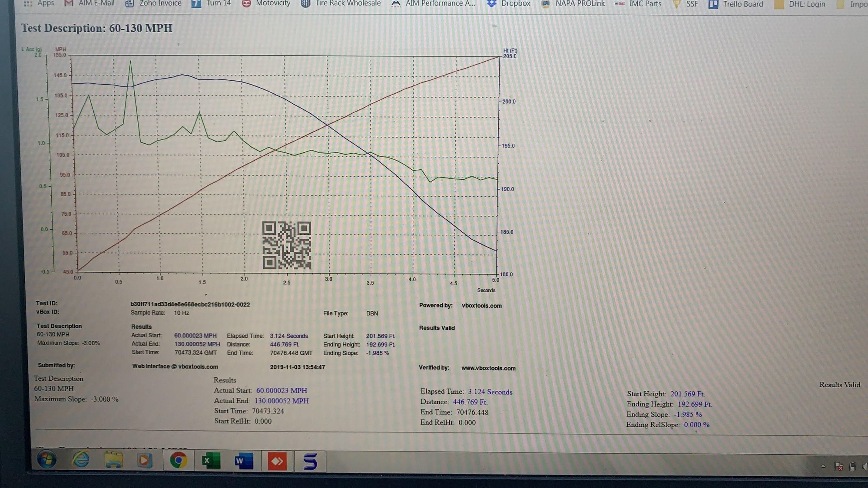The width and height of the screenshot is (868, 488).
Task: Show hidden system tray icons
Action: (823, 466)
